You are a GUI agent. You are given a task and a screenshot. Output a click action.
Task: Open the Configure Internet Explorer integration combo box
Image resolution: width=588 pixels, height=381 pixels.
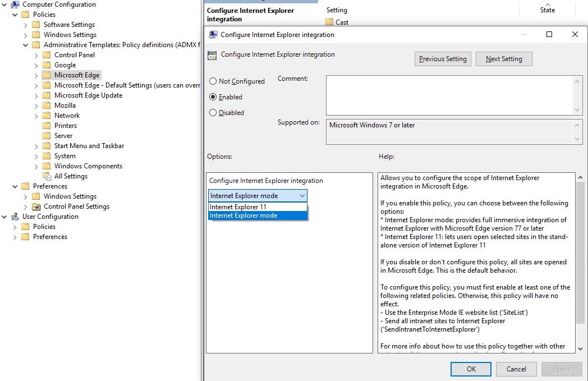coord(258,196)
